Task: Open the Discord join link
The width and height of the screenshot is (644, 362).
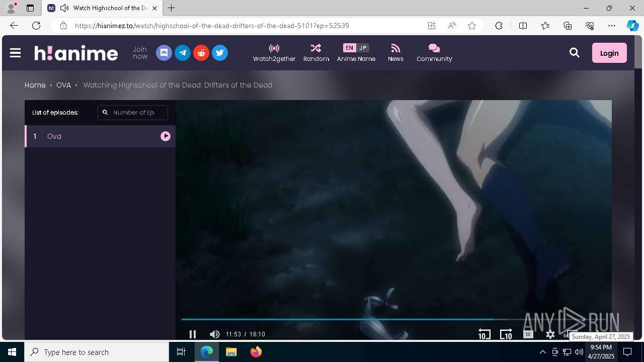Action: 164,53
